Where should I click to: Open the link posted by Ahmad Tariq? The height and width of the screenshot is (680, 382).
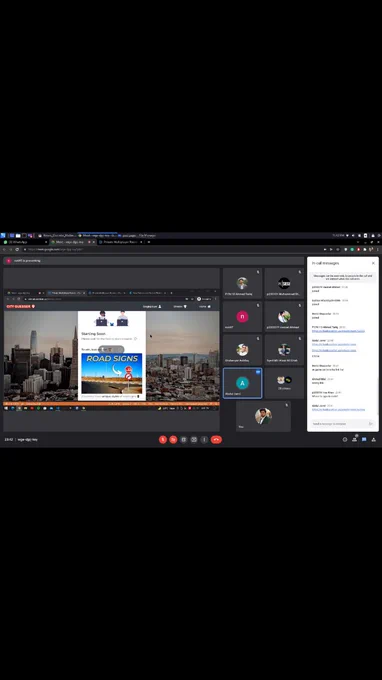click(x=339, y=331)
